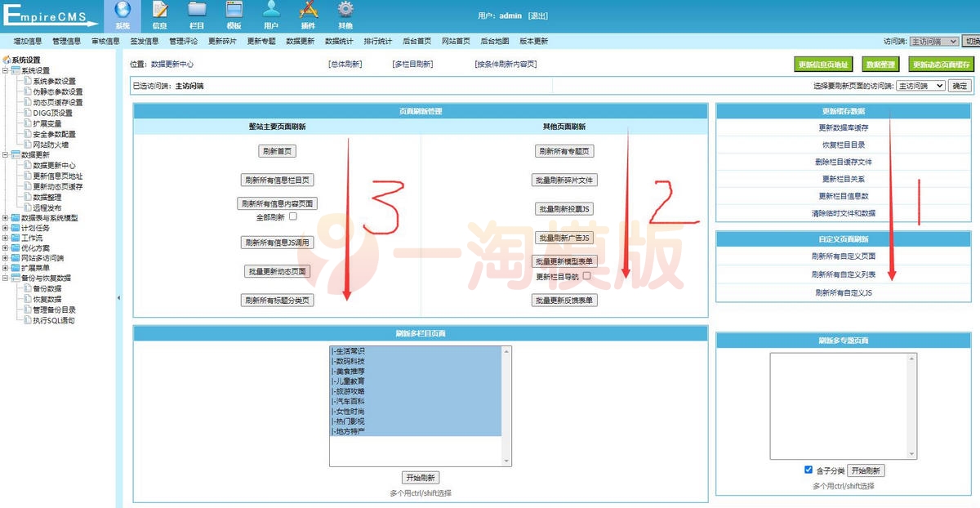
Task: Select 美食推荐 in the column list
Action: (349, 371)
